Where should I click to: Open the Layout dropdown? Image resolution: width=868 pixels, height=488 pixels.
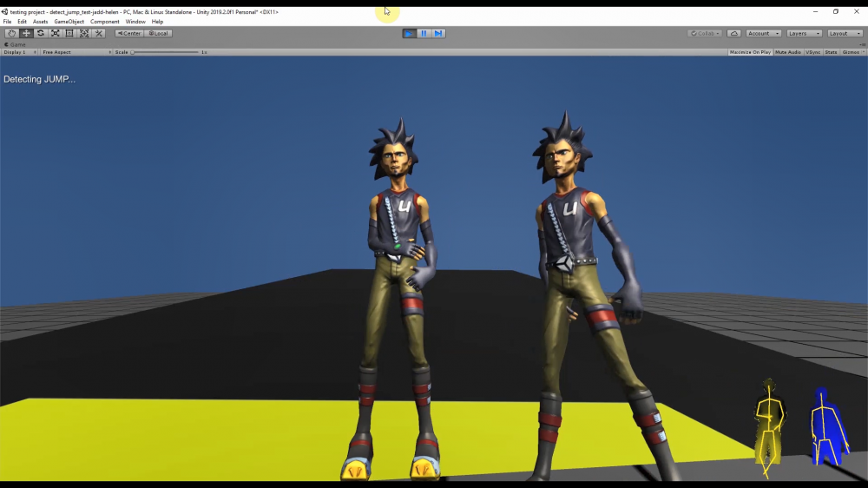[844, 33]
